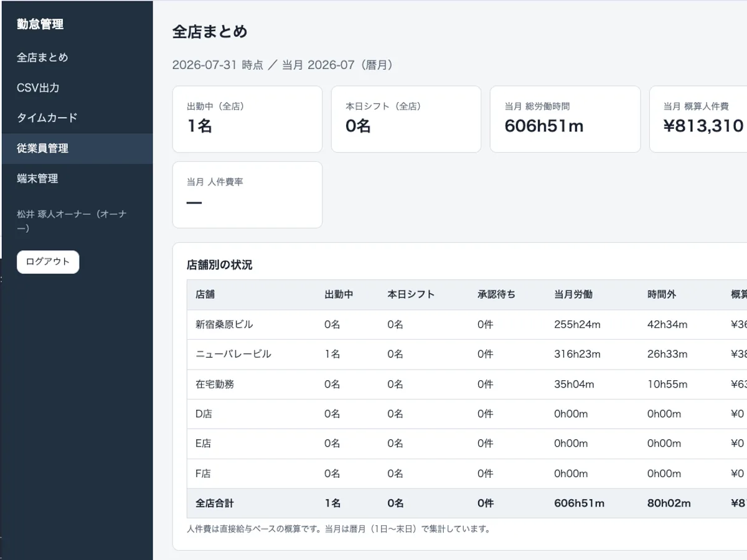Click the 松井 琢人オーナー user label
This screenshot has width=747, height=560.
[x=72, y=221]
